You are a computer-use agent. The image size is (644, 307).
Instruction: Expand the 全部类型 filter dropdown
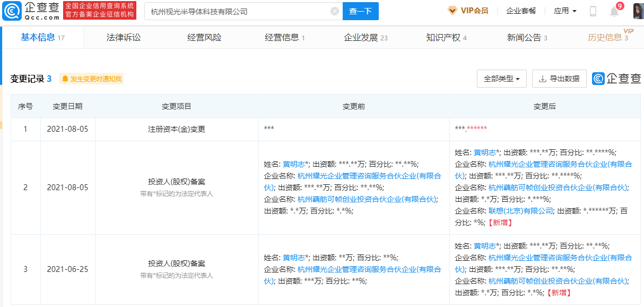pyautogui.click(x=501, y=79)
